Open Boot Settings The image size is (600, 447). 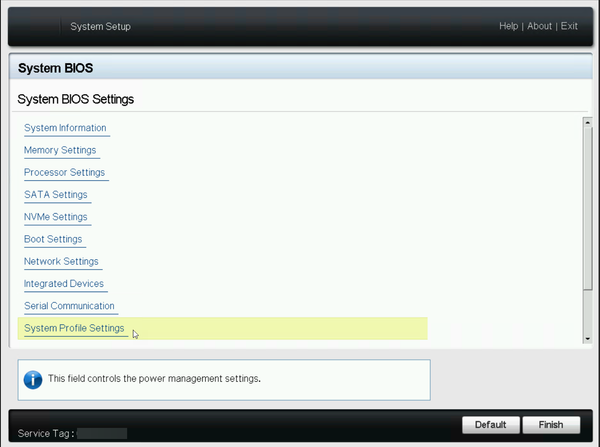[53, 239]
